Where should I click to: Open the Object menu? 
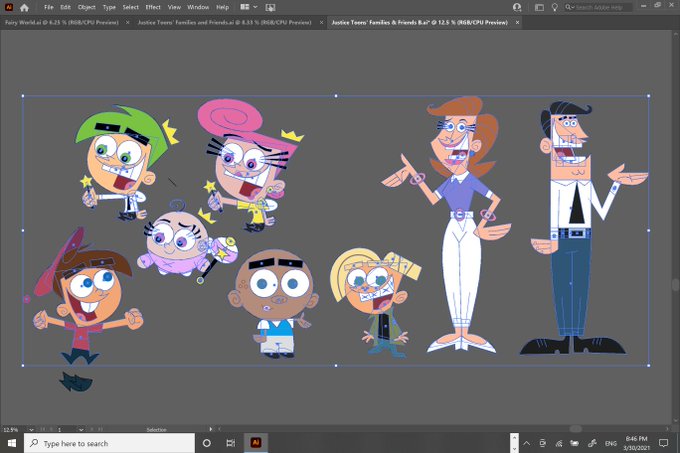[86, 7]
